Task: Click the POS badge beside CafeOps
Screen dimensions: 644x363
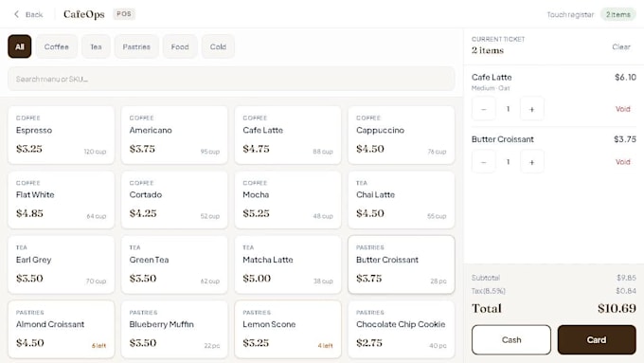Action: (124, 14)
